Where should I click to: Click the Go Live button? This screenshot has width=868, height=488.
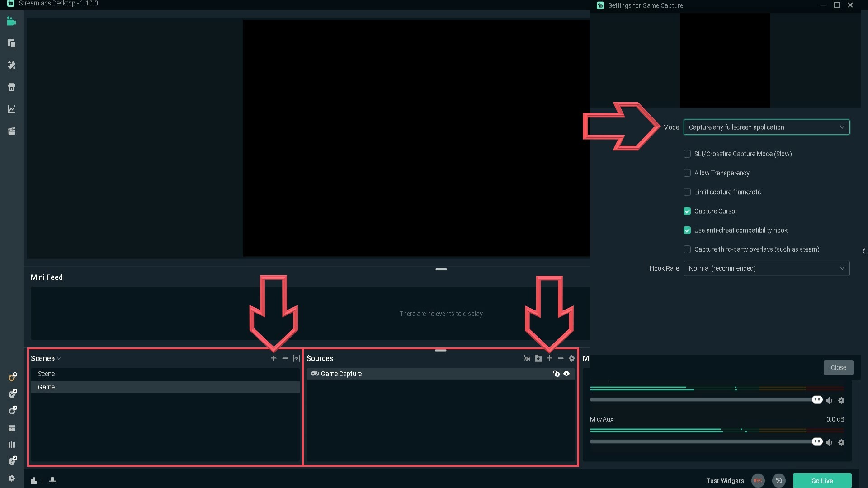pos(822,480)
